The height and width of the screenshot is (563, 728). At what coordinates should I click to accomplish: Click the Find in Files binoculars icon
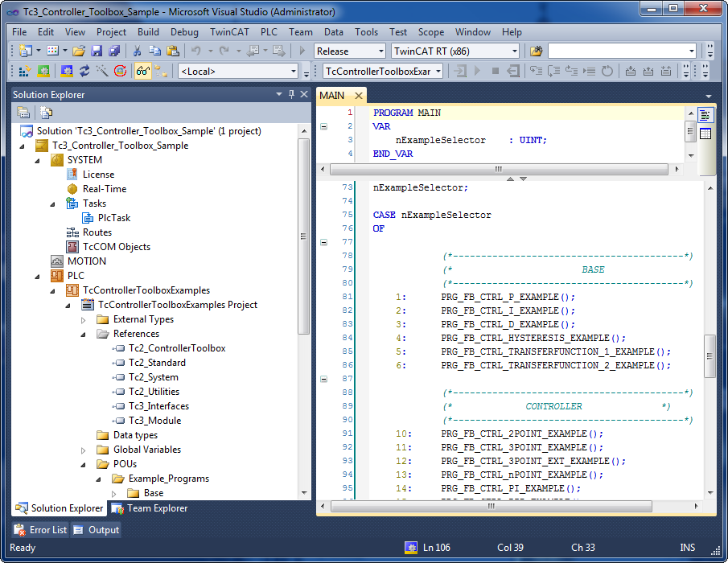[536, 51]
